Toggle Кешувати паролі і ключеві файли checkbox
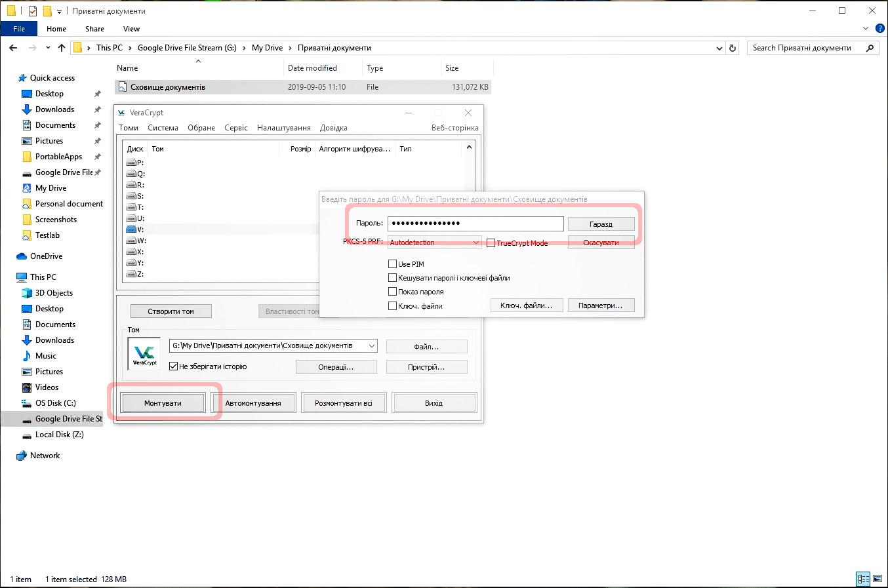This screenshot has width=888, height=588. tap(392, 278)
